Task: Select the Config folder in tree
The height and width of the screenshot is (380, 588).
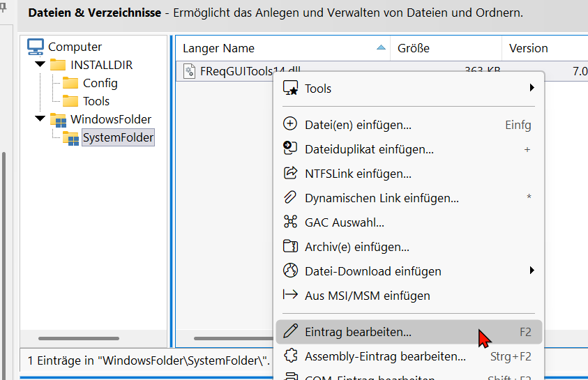Action: click(100, 83)
